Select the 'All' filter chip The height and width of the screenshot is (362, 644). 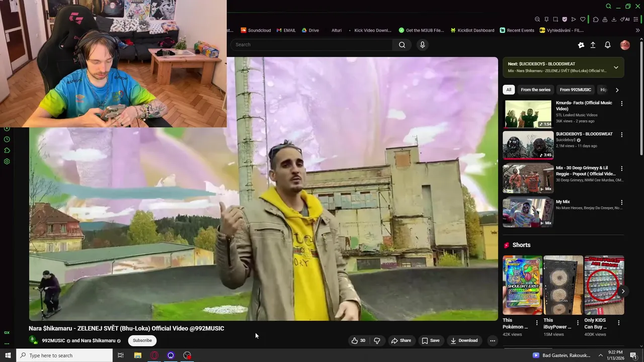[x=509, y=89]
